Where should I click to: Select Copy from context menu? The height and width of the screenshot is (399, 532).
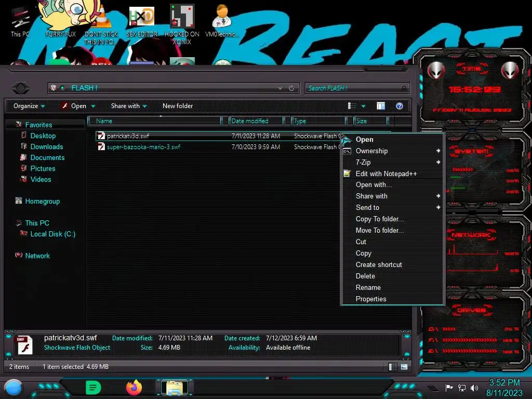click(393, 253)
